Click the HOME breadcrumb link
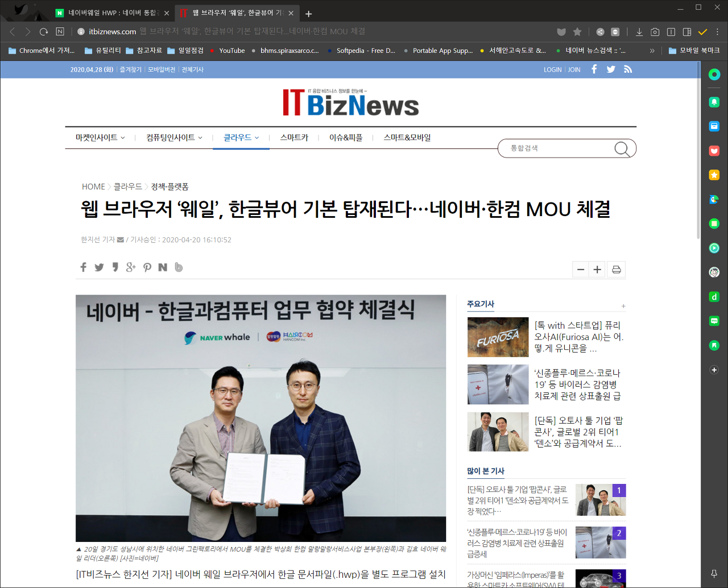This screenshot has width=728, height=588. click(x=93, y=187)
